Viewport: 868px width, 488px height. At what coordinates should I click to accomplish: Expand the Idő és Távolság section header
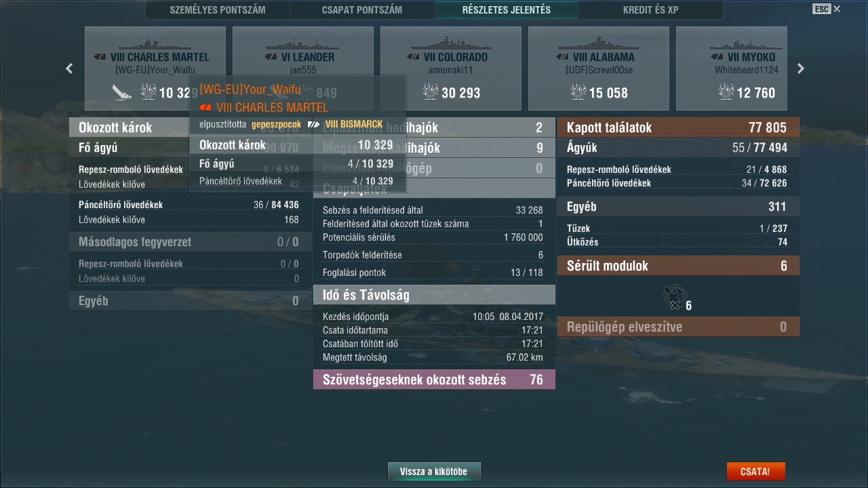tap(434, 295)
